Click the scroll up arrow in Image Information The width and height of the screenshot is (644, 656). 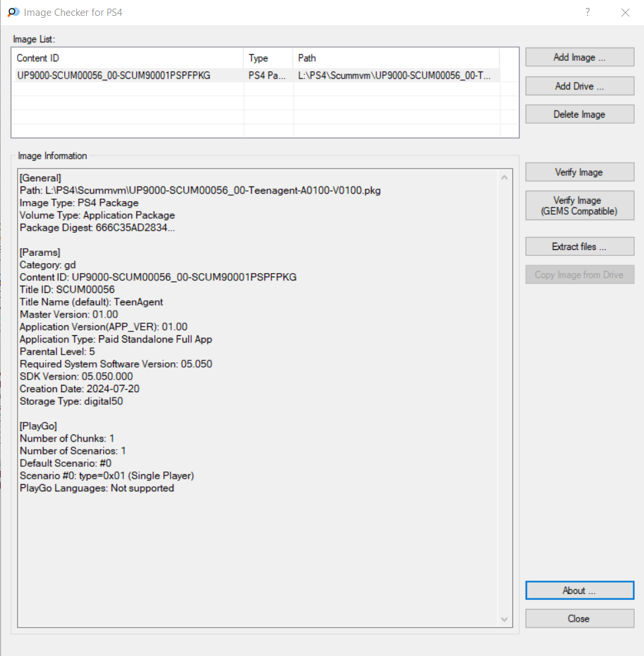(x=505, y=177)
